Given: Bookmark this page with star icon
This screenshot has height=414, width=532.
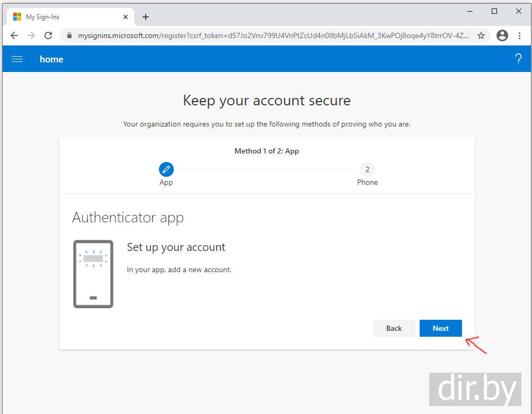Looking at the screenshot, I should pyautogui.click(x=481, y=35).
